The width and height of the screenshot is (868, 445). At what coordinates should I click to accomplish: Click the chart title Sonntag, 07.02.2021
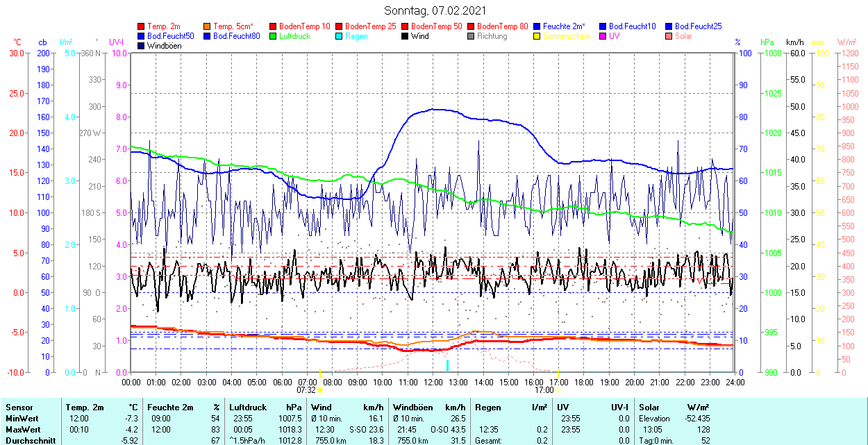pos(435,10)
